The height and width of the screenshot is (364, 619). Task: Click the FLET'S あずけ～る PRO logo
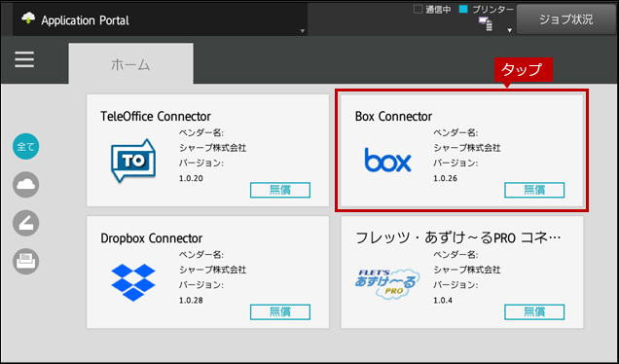coord(387,283)
